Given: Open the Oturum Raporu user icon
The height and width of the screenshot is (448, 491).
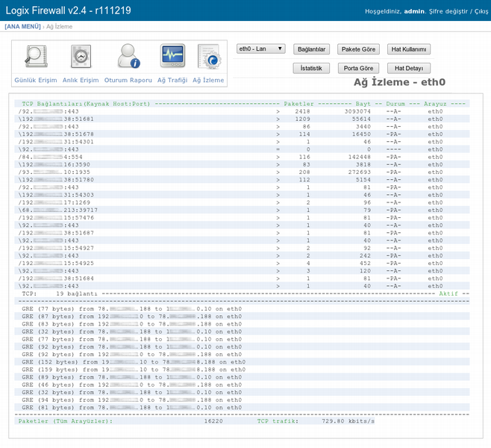Looking at the screenshot, I should (x=128, y=56).
